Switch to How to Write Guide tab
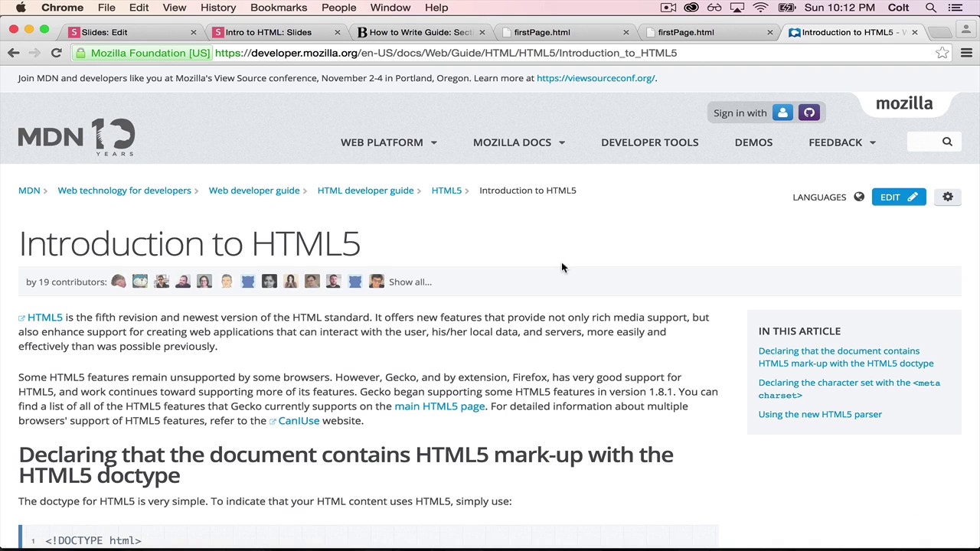This screenshot has height=551, width=980. (x=420, y=32)
